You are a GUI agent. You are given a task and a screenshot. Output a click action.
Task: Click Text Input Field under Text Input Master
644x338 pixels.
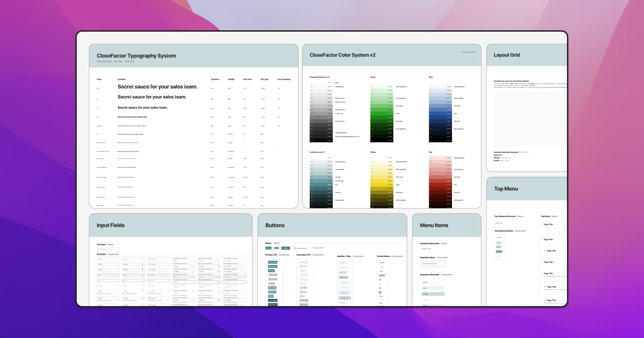pyautogui.click(x=108, y=249)
